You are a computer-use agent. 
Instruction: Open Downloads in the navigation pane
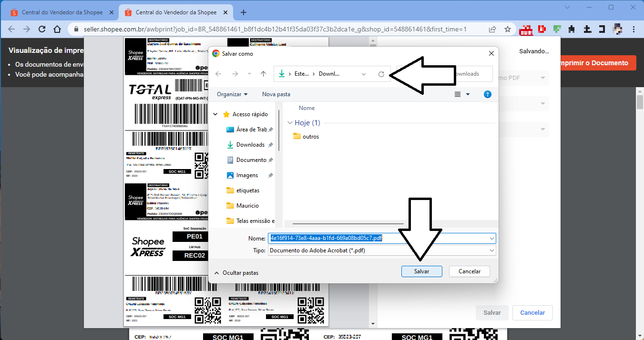click(x=250, y=145)
